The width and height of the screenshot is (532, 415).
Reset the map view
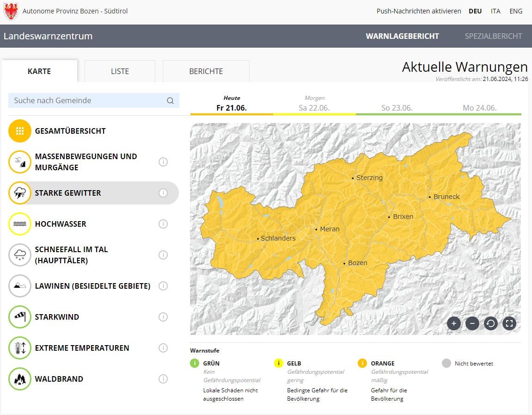click(x=490, y=323)
